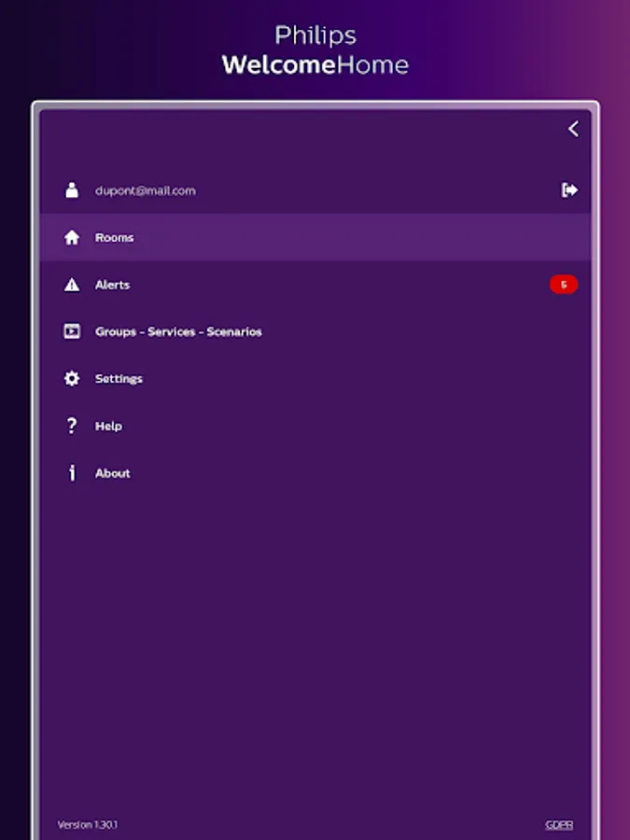Image resolution: width=630 pixels, height=840 pixels.
Task: Open the Rooms menu item
Action: 315,237
